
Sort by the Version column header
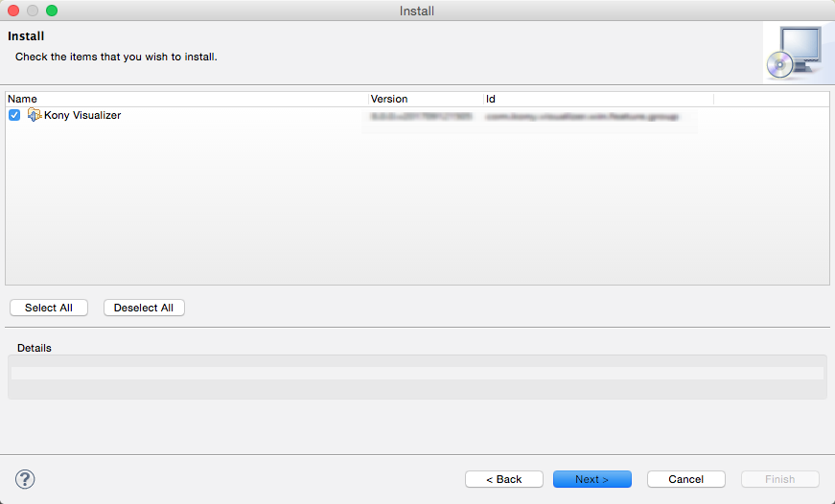tap(426, 99)
